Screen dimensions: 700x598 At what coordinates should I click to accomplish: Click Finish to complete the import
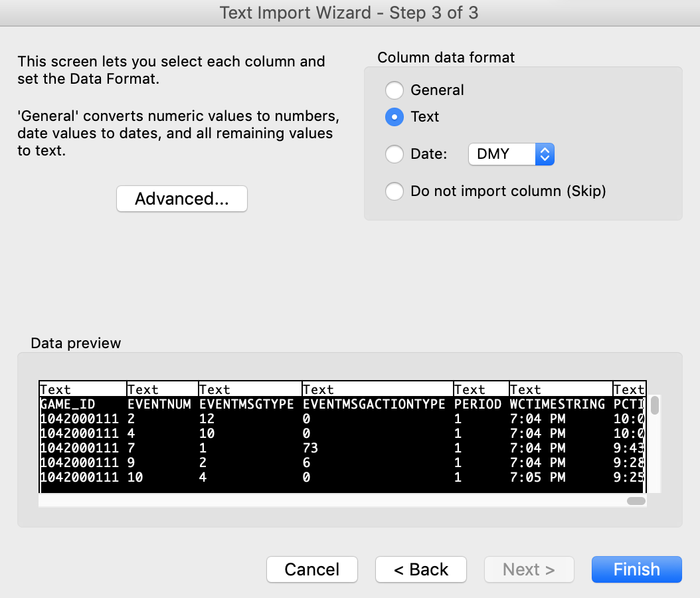click(x=636, y=569)
